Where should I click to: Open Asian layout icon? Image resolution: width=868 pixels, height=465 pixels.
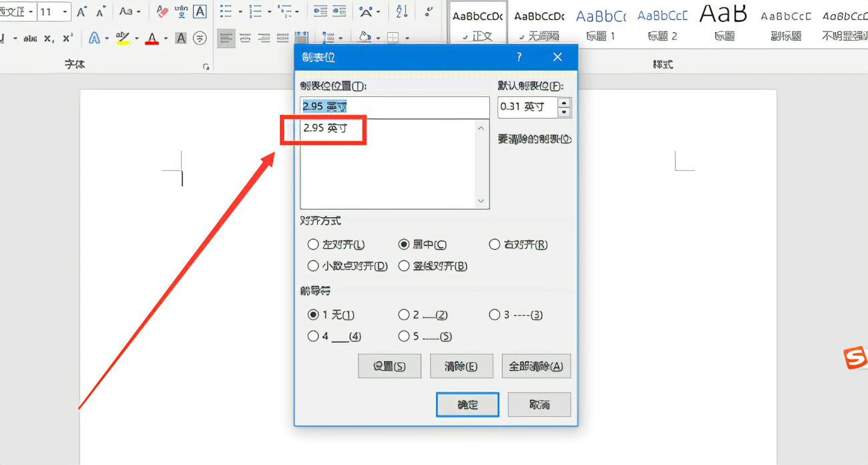(x=365, y=12)
